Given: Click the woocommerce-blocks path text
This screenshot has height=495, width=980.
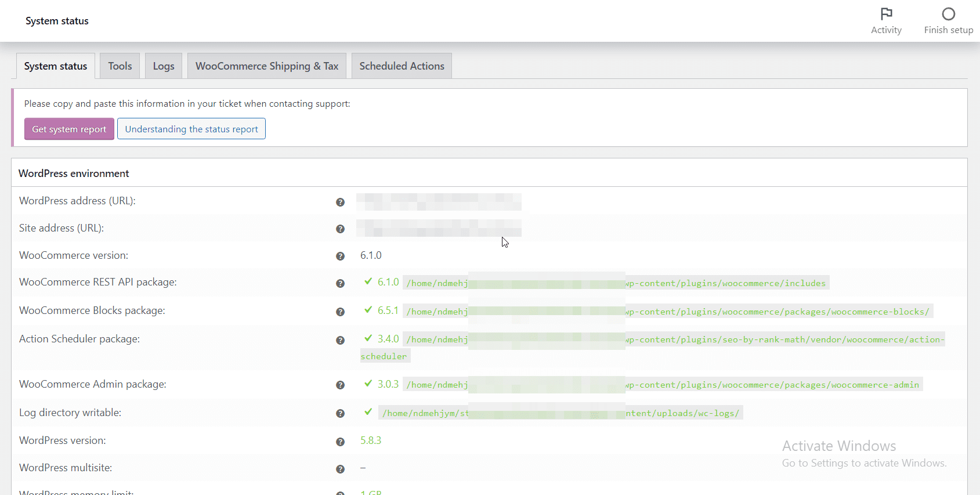Looking at the screenshot, I should tap(668, 312).
